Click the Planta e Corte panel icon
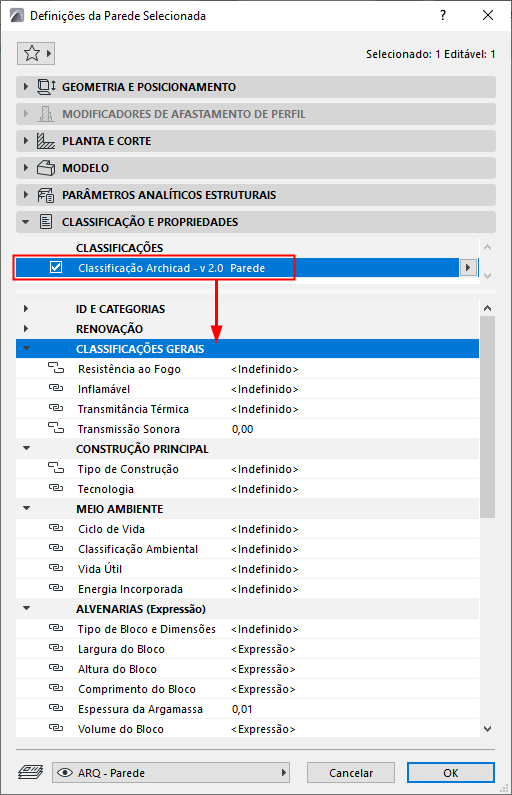512x795 pixels. pyautogui.click(x=46, y=141)
